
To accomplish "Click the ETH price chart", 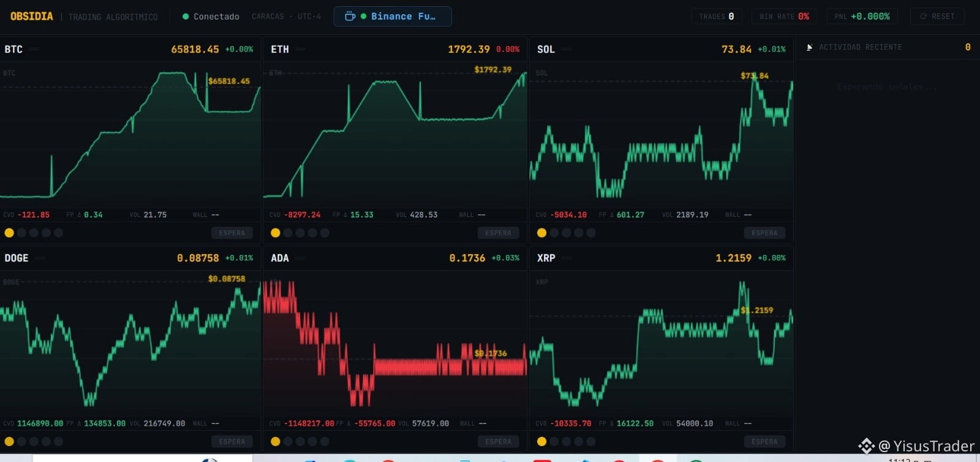I will point(395,135).
